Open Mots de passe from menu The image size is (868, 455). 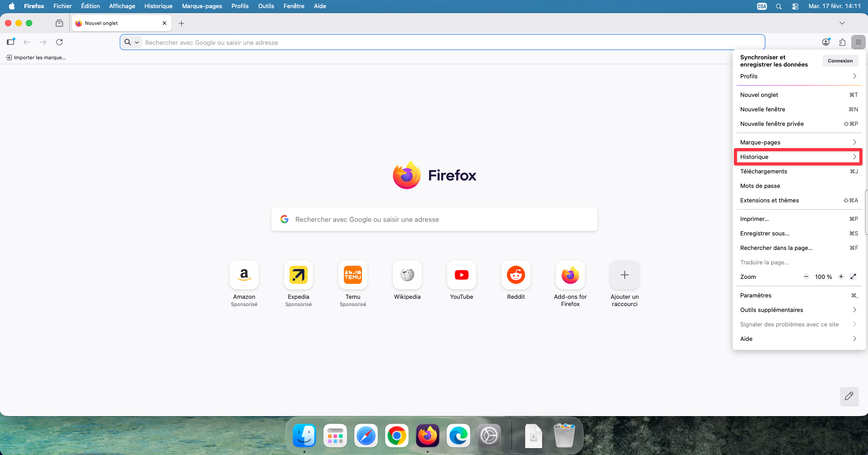pos(799,186)
